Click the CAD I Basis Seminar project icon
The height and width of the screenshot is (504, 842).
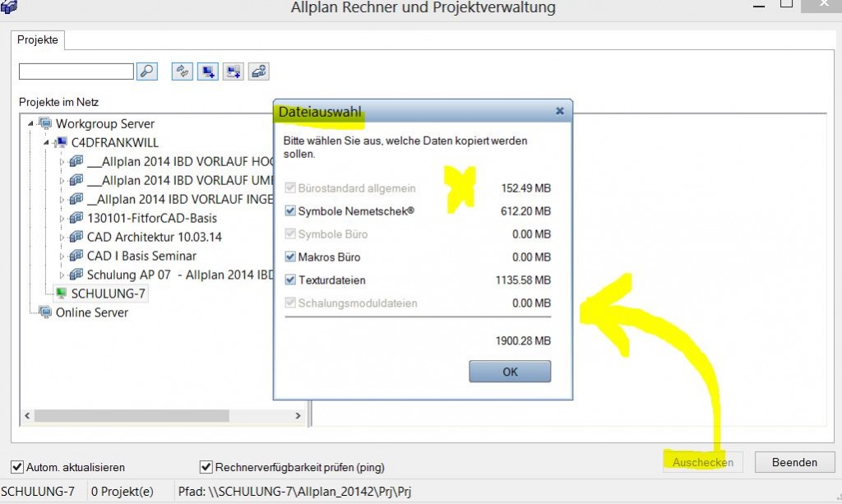(76, 256)
